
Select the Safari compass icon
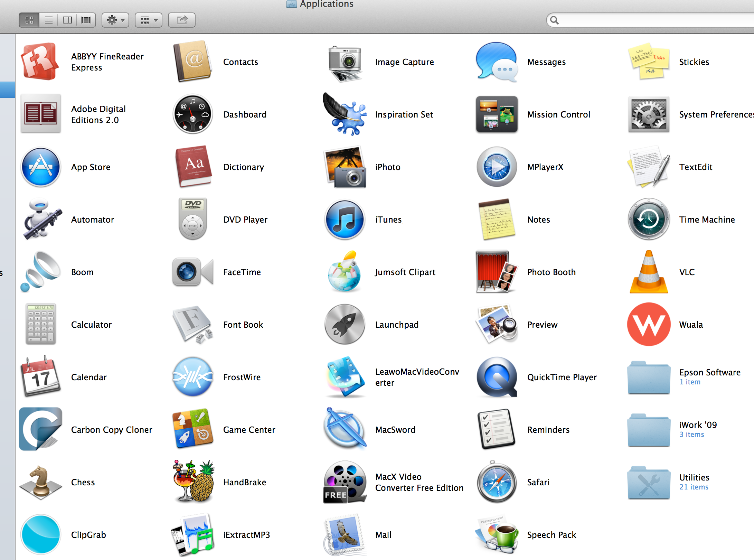click(x=497, y=482)
